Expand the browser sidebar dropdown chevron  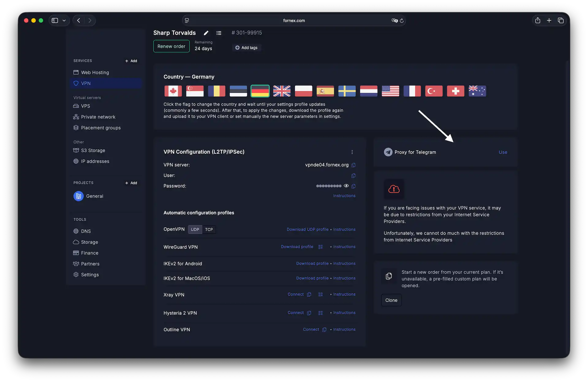tap(64, 21)
